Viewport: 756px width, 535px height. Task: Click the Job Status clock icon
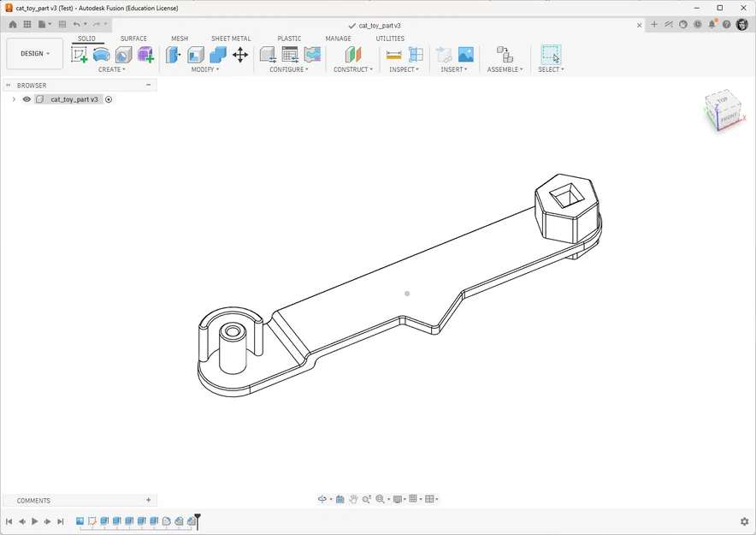[698, 24]
